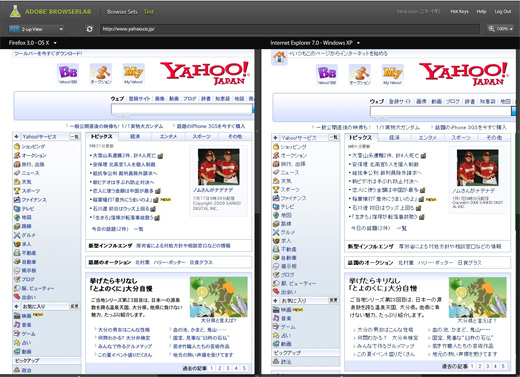Click the Log Out link

tap(503, 11)
